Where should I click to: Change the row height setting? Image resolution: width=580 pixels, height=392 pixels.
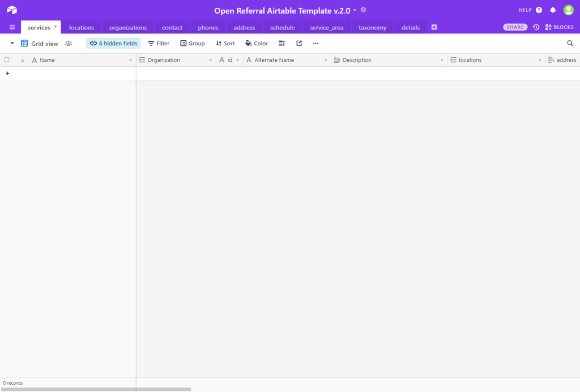282,43
